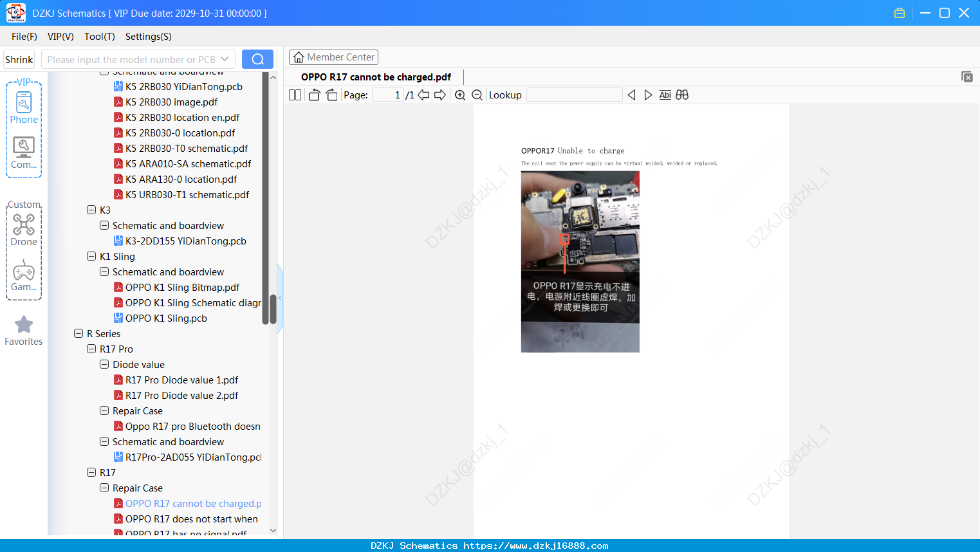Open the model number dropdown
The width and height of the screenshot is (980, 552).
pyautogui.click(x=225, y=59)
